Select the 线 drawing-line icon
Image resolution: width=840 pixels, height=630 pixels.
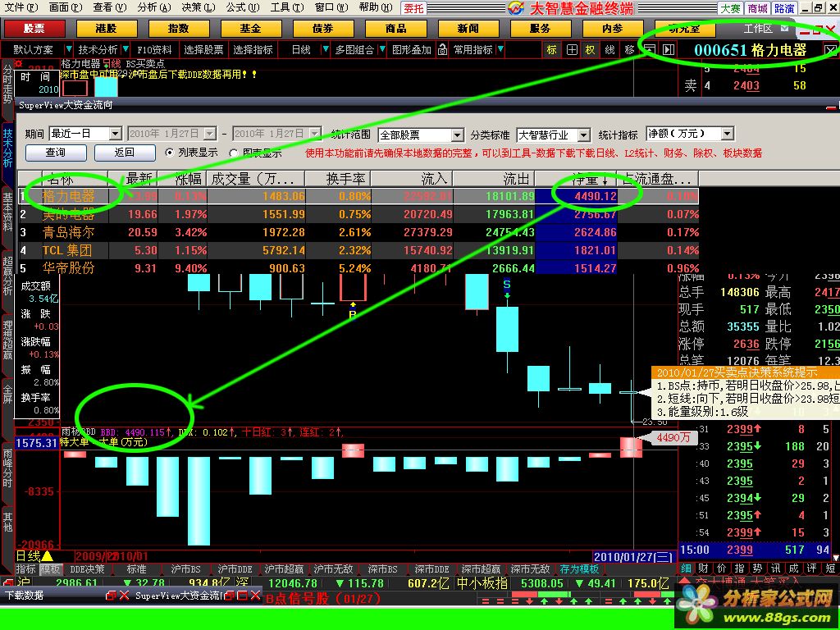coord(609,50)
